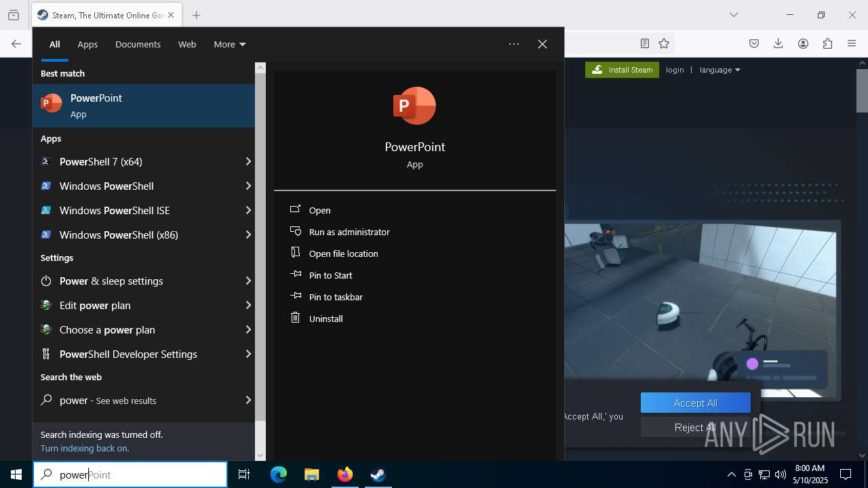Viewport: 868px width, 488px height.
Task: Expand Windows PowerShell (x86) result options
Action: click(x=248, y=235)
